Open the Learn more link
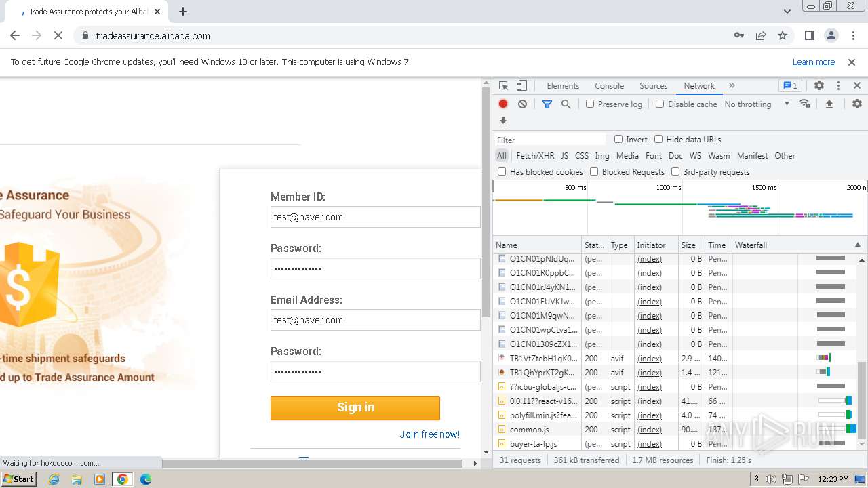The image size is (868, 488). pos(814,62)
